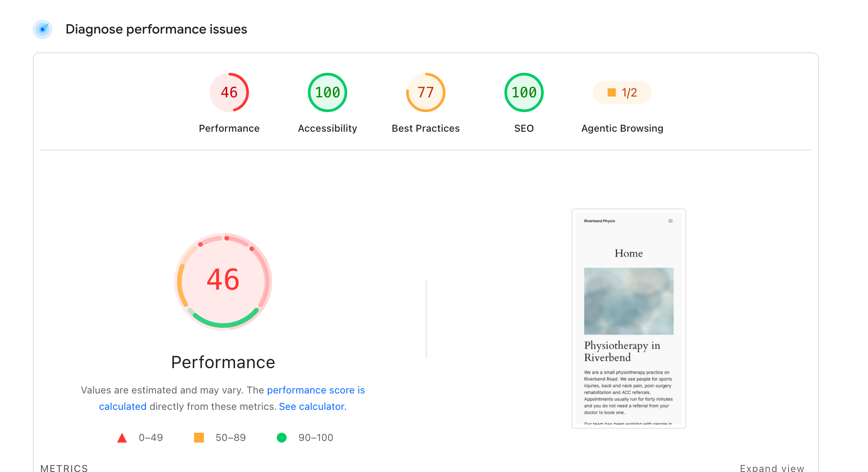Click the large 'Performance' title under the gauge
Screen dimensions: 868x472
[223, 362]
